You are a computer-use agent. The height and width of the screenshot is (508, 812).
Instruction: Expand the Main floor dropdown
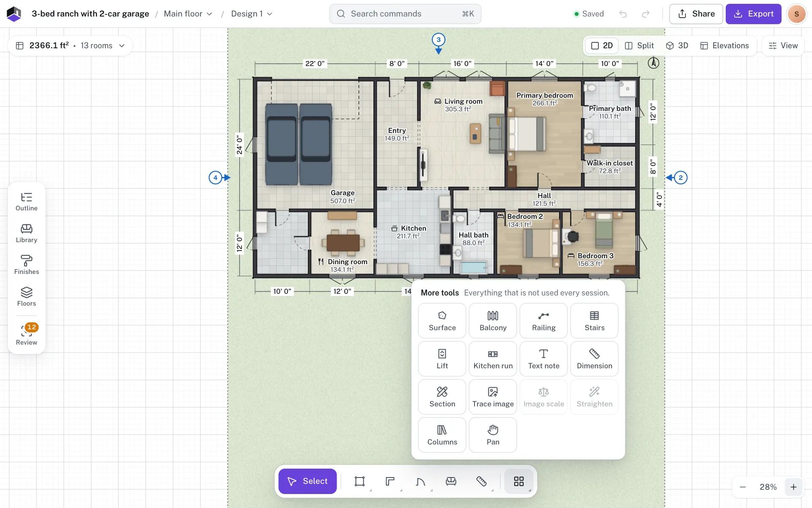188,14
